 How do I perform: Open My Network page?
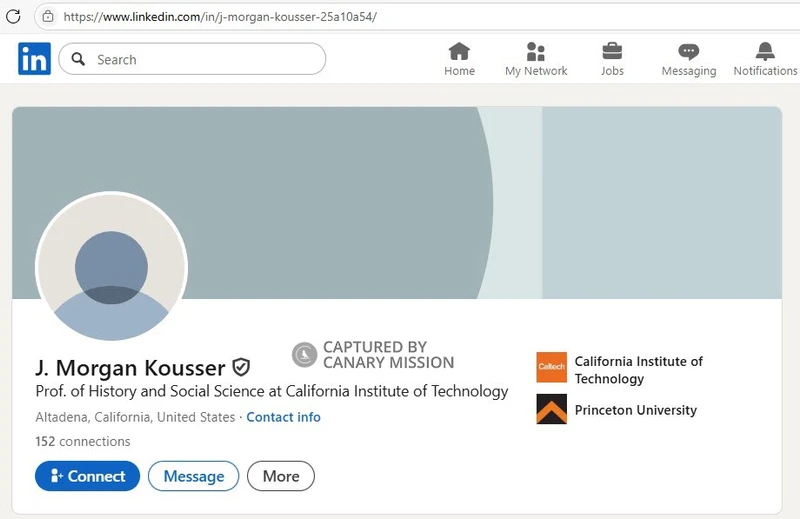[x=536, y=59]
